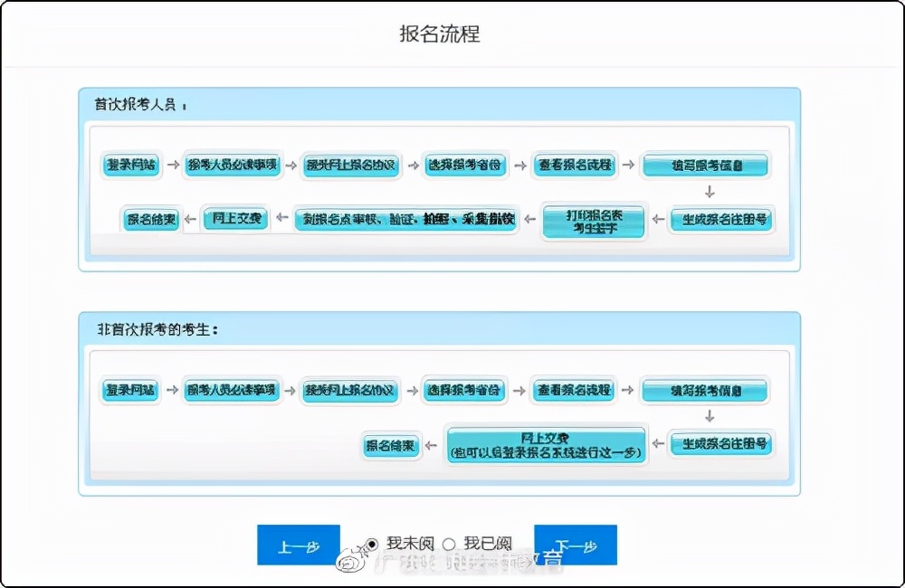Click 报名结束 in the first-time flow

[x=149, y=220]
